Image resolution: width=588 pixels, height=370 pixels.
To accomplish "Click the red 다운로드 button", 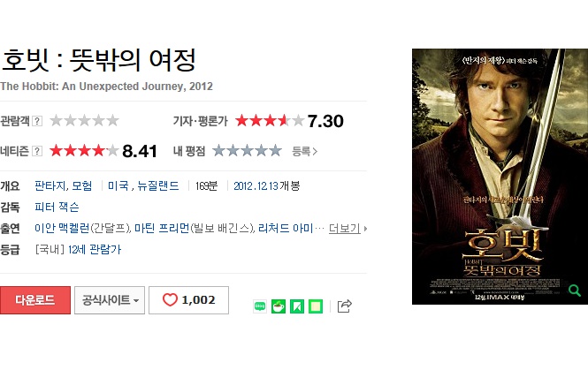I will tap(35, 300).
